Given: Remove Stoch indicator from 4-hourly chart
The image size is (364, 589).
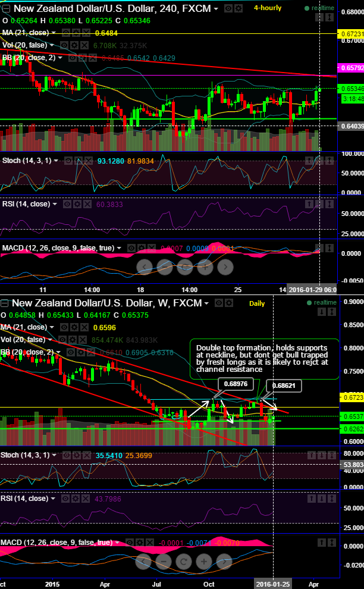Looking at the screenshot, I should point(88,161).
